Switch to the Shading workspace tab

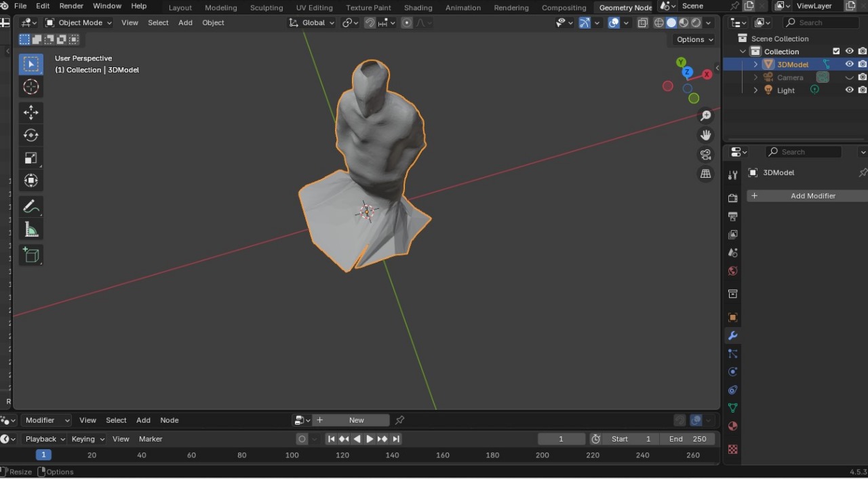pyautogui.click(x=418, y=7)
